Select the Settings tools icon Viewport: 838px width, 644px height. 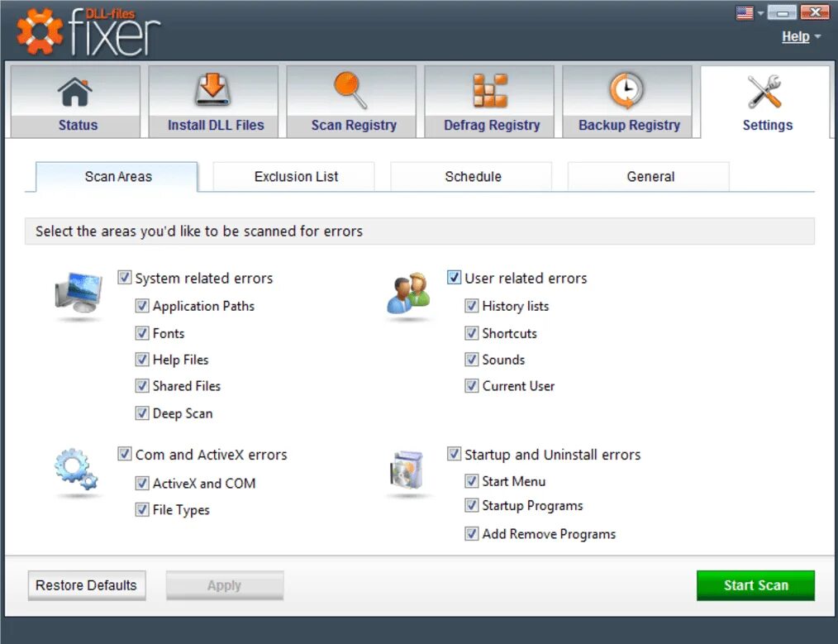(764, 92)
